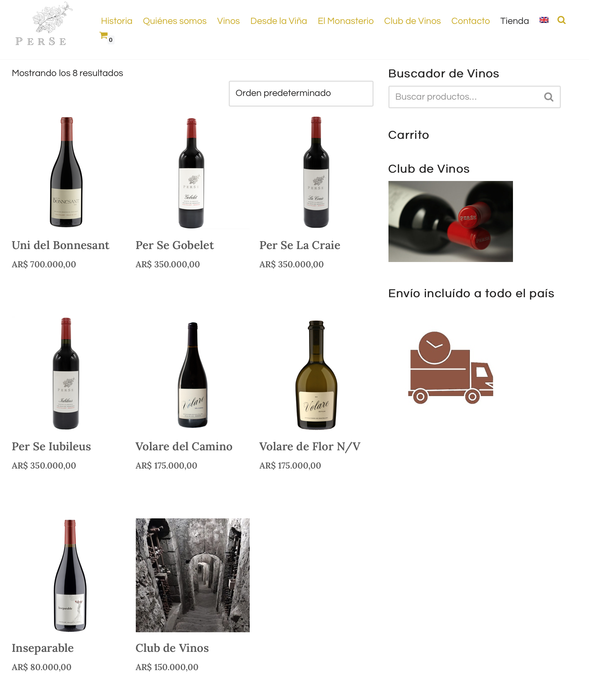
Task: View the Inseparable wine product title
Action: point(43,648)
